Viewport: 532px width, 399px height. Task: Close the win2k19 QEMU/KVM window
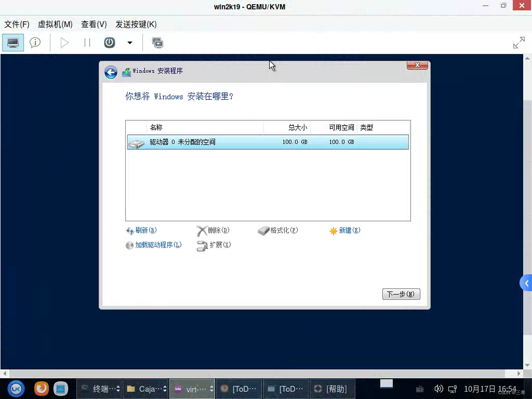(x=522, y=6)
